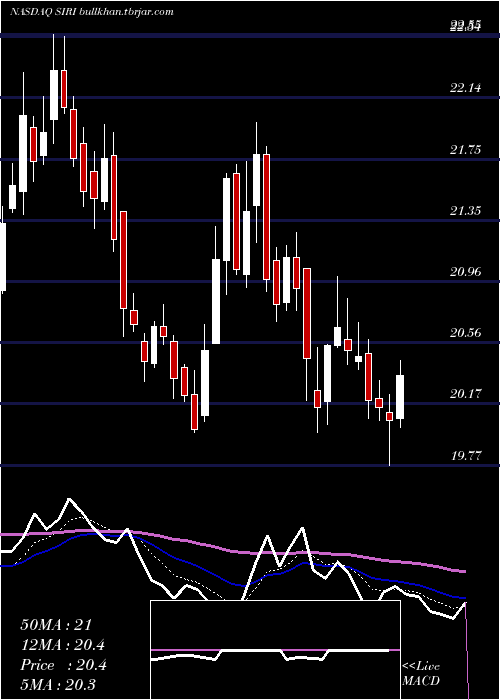This screenshot has width=500, height=700.
Task: Click the 20.17 price axis label
Action: click(466, 394)
